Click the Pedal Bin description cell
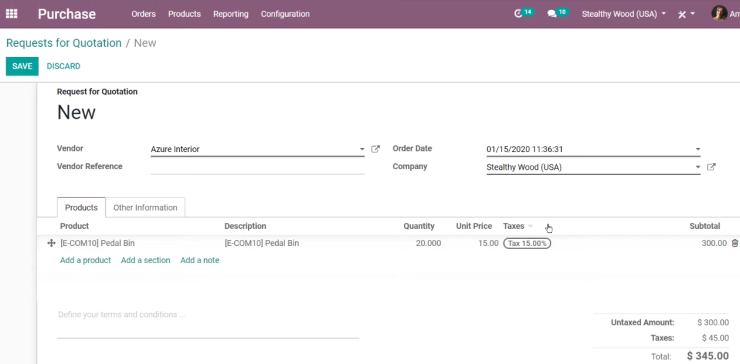 (x=261, y=243)
